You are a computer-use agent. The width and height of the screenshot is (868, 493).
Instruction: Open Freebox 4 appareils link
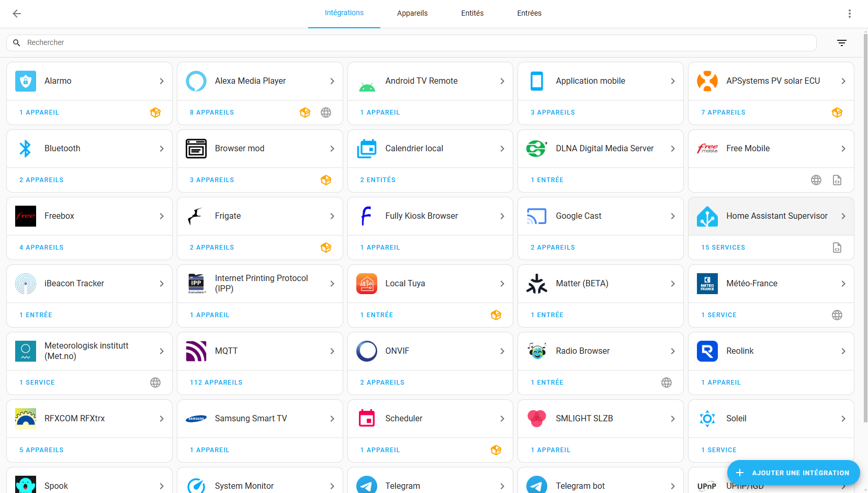pos(41,248)
